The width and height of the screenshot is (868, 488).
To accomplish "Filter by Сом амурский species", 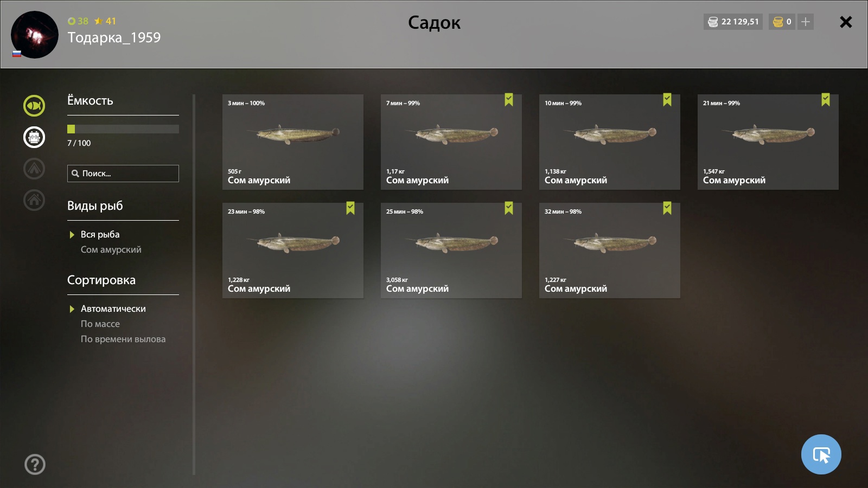I will pyautogui.click(x=111, y=249).
